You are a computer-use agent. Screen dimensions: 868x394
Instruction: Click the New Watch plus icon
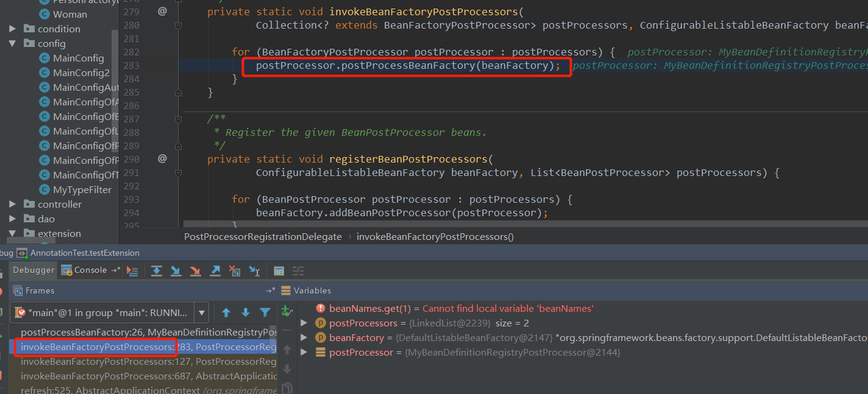click(286, 311)
